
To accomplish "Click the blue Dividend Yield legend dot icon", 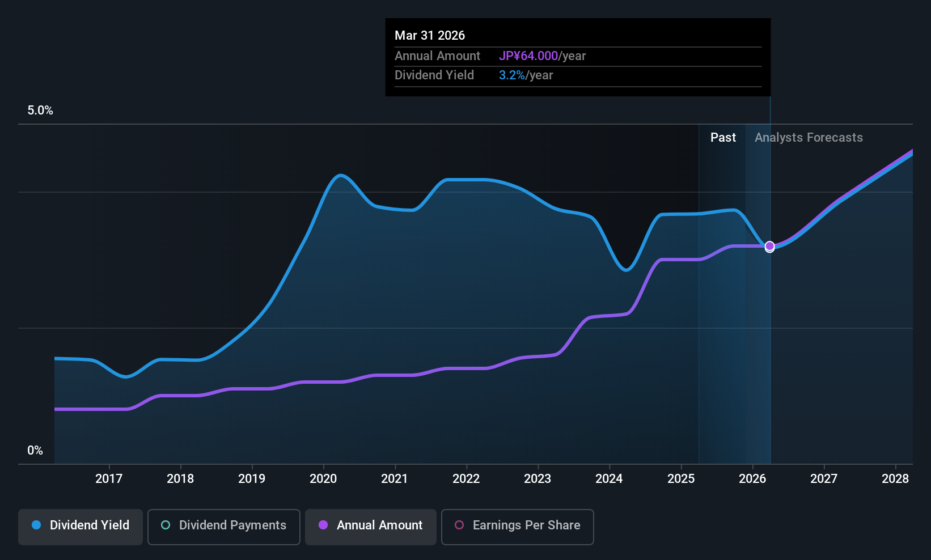I will point(36,525).
